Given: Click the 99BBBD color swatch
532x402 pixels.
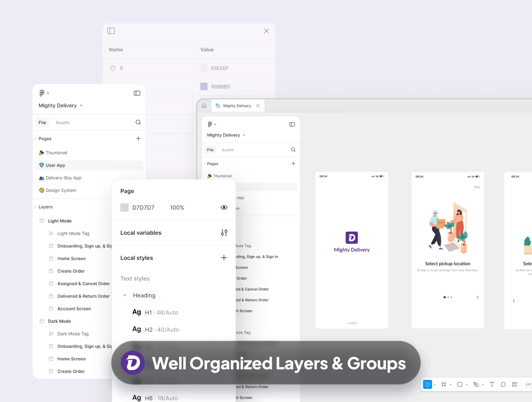Looking at the screenshot, I should (204, 86).
